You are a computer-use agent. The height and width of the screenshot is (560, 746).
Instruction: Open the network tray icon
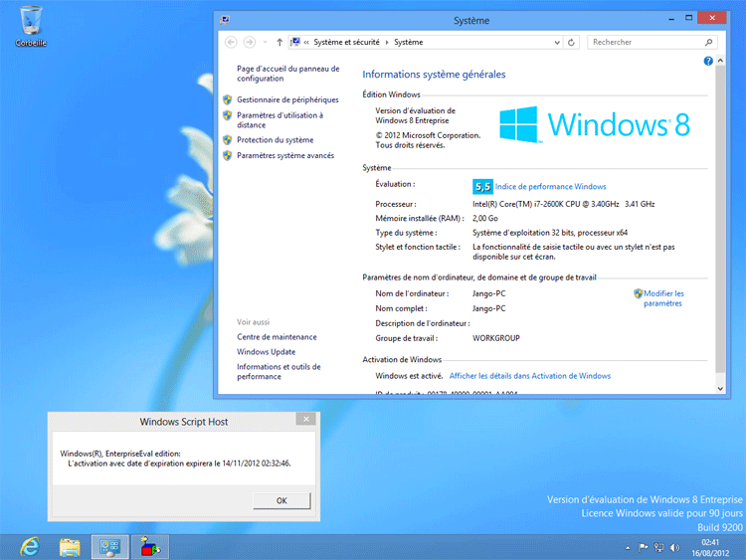coord(658,548)
